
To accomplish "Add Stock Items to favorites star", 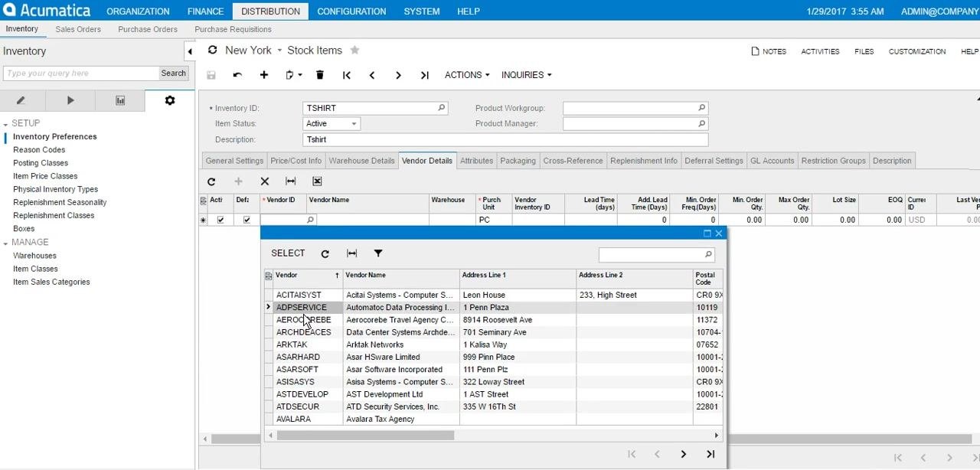I will 354,50.
